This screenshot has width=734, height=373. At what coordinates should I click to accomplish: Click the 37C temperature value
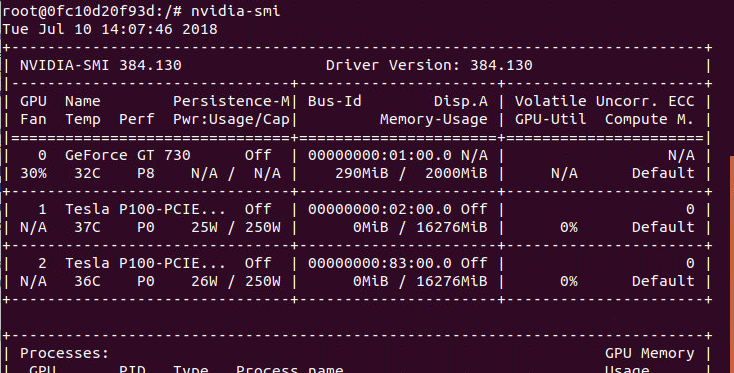pyautogui.click(x=87, y=227)
